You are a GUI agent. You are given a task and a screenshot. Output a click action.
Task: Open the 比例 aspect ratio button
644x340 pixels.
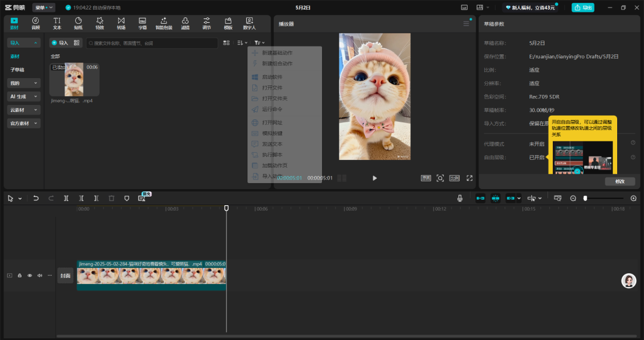pos(454,178)
